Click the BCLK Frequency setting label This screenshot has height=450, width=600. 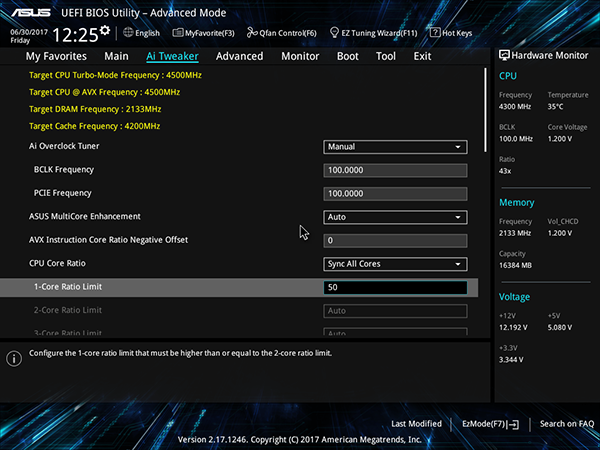coord(64,170)
